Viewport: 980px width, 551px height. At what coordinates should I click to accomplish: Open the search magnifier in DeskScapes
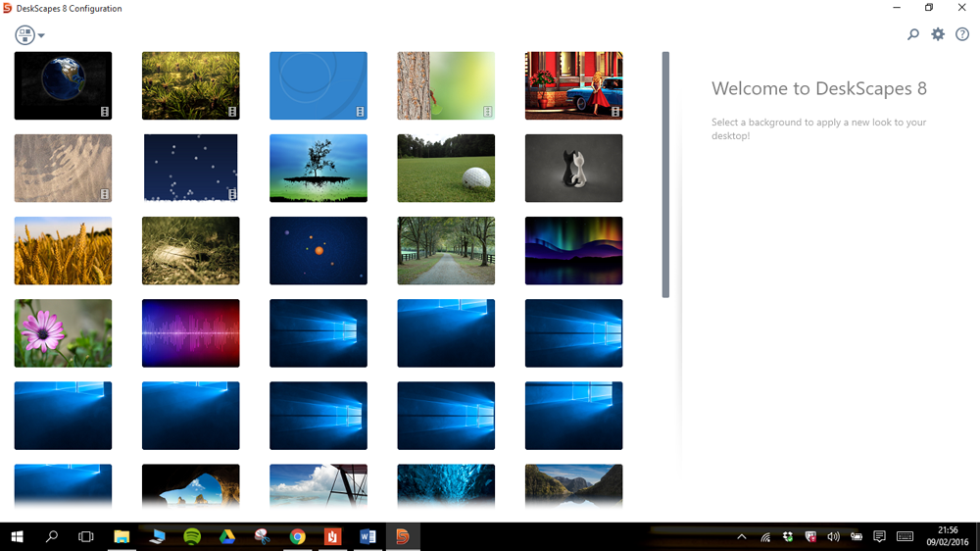pyautogui.click(x=913, y=34)
